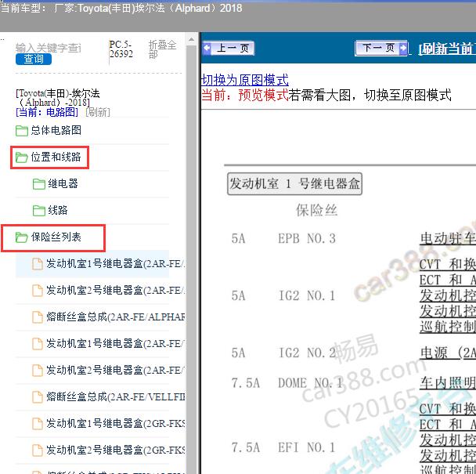476x474 pixels.
Task: Click document icon beside 发动机室1号继电器盒(2GR-FKS
Action: point(38,424)
